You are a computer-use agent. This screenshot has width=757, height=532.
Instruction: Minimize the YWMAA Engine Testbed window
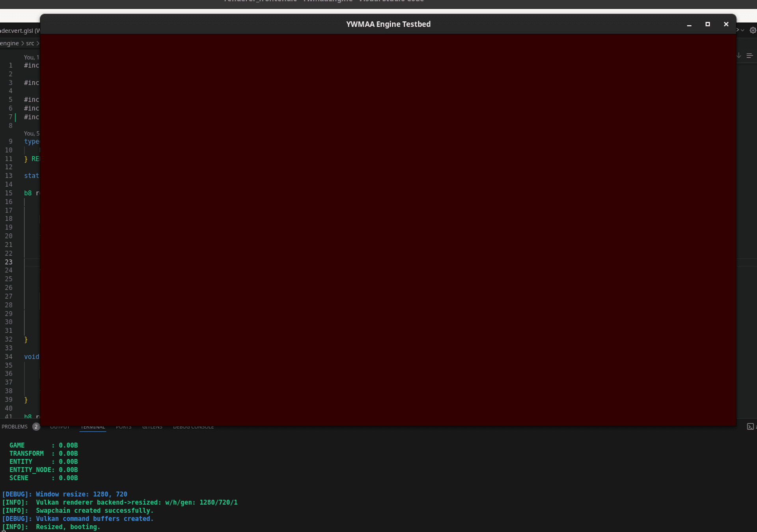(689, 24)
